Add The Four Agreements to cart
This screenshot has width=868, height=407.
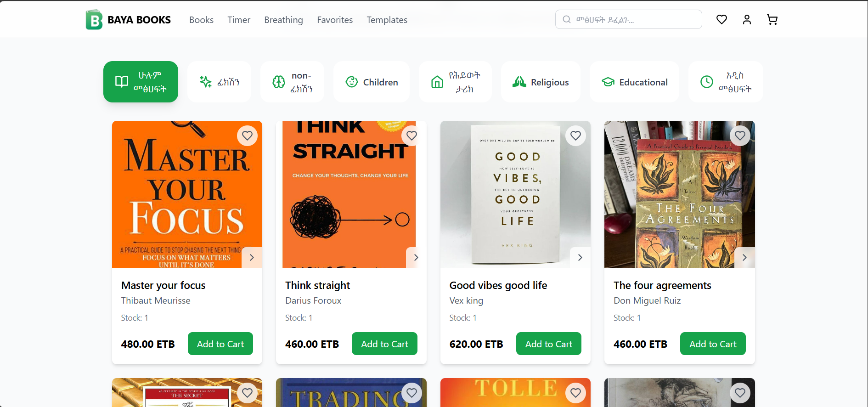(713, 344)
